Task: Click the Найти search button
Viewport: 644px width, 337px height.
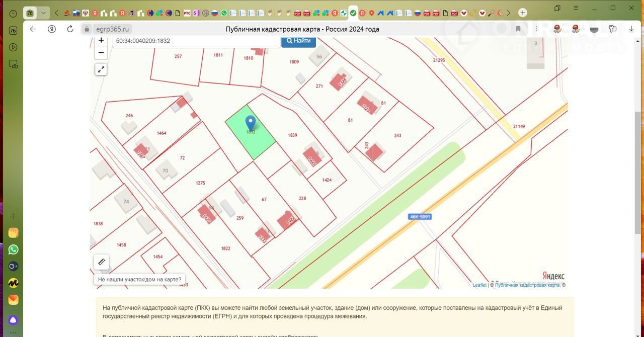Action: [298, 41]
